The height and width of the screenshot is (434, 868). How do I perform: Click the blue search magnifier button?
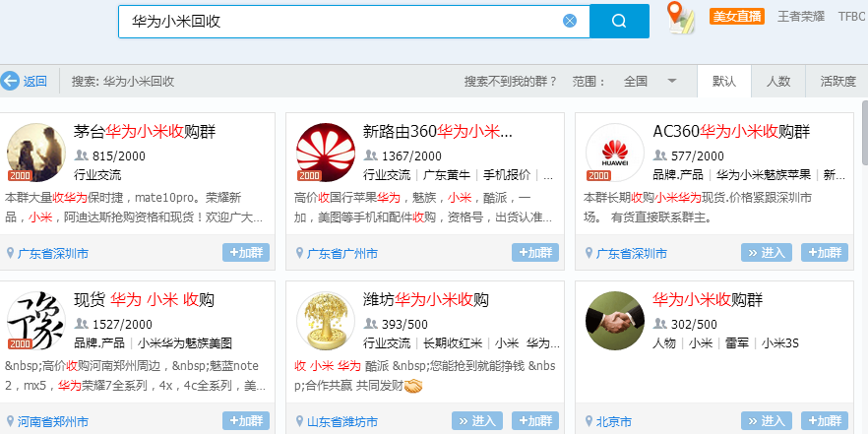619,21
